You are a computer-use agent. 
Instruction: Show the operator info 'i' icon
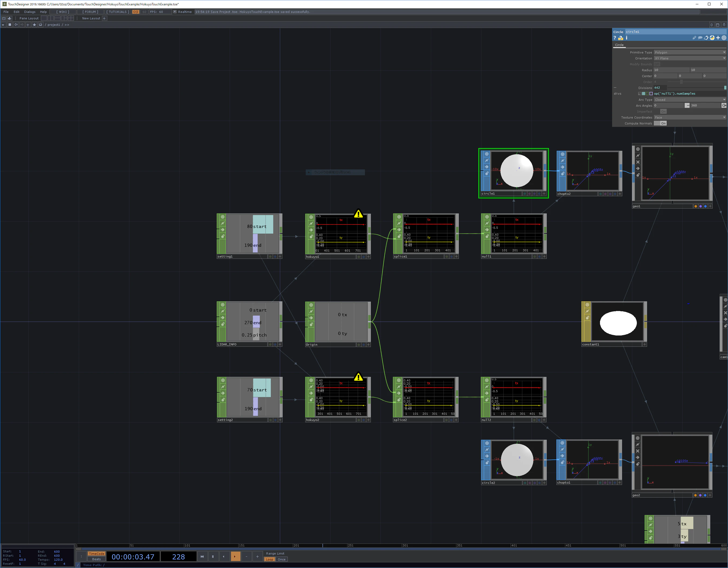(626, 38)
